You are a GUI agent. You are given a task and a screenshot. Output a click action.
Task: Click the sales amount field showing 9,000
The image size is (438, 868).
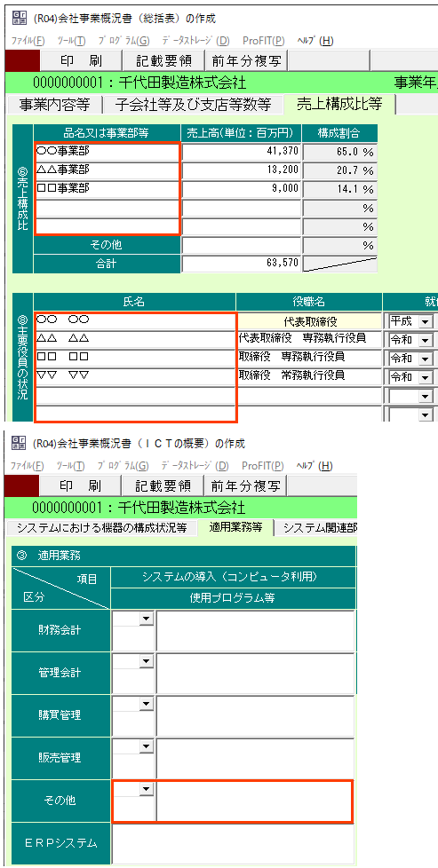242,189
